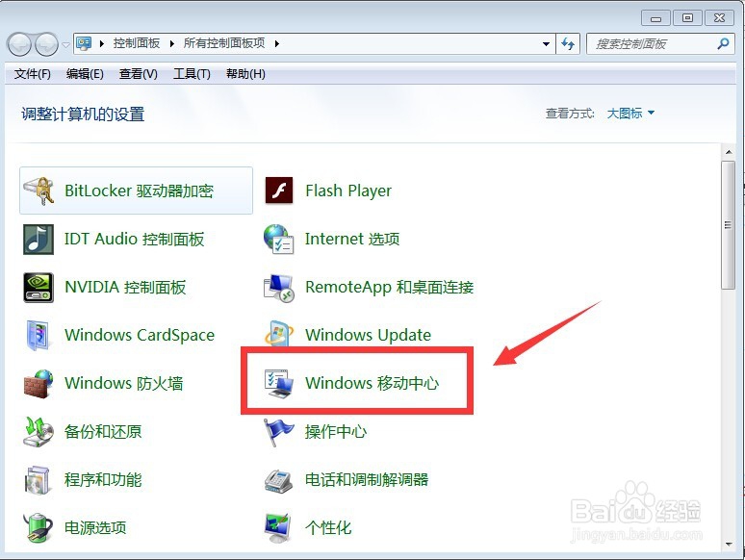This screenshot has width=745, height=560.
Task: Click the 操作中心 label
Action: [x=336, y=431]
